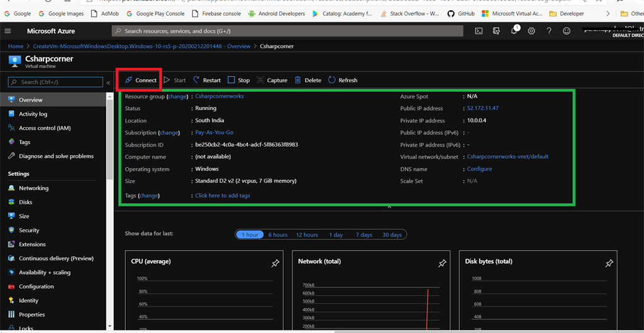The width and height of the screenshot is (644, 333).
Task: Open the Developer bookmarks folder
Action: (x=567, y=14)
